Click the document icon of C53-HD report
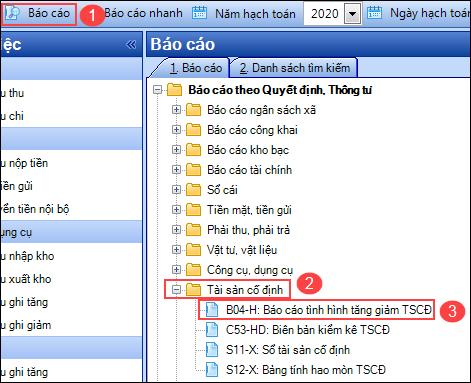Viewport: 471px width, 383px height. click(212, 330)
